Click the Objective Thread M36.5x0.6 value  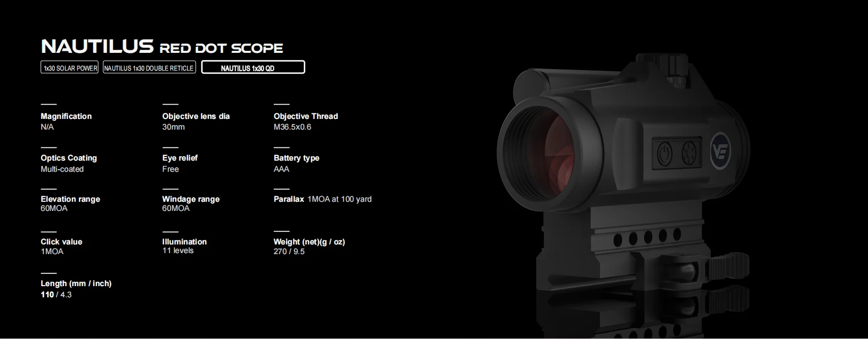point(292,127)
